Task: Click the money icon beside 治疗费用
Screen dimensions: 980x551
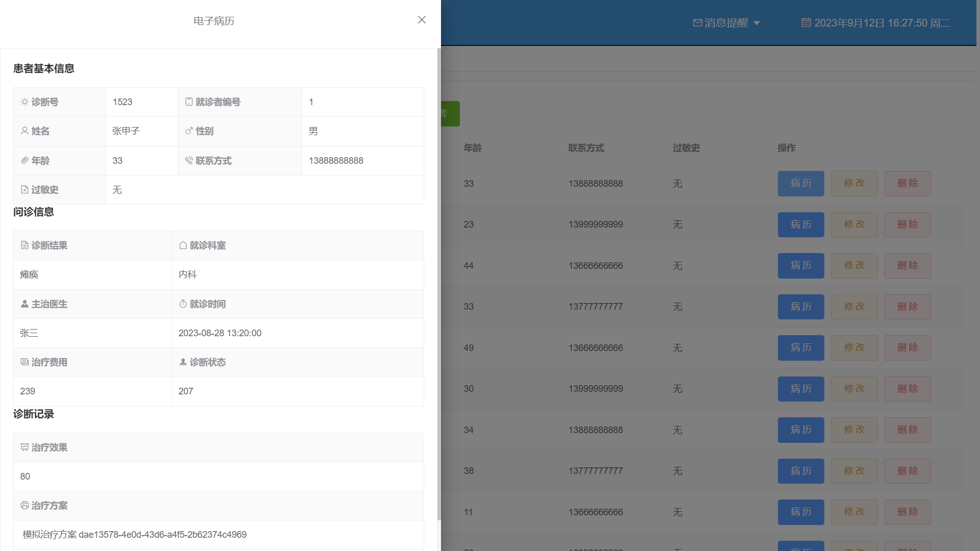Action: 24,362
